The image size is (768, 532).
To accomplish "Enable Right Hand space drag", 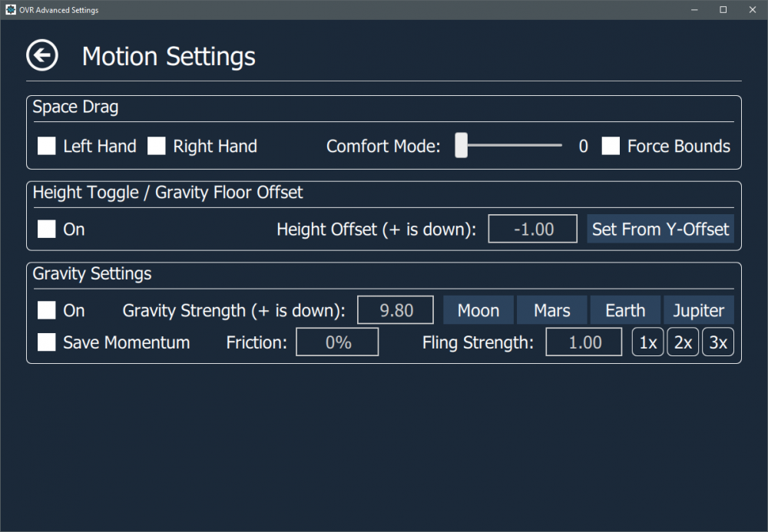I will (157, 146).
